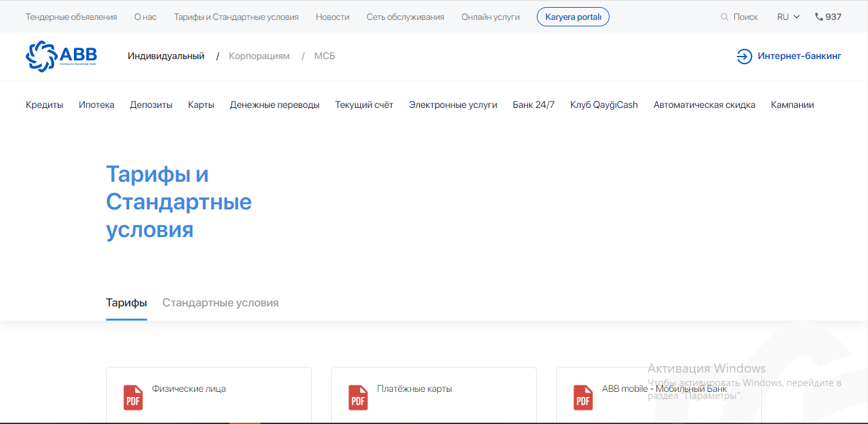Click the ABB logo icon
The image size is (868, 424).
(41, 57)
